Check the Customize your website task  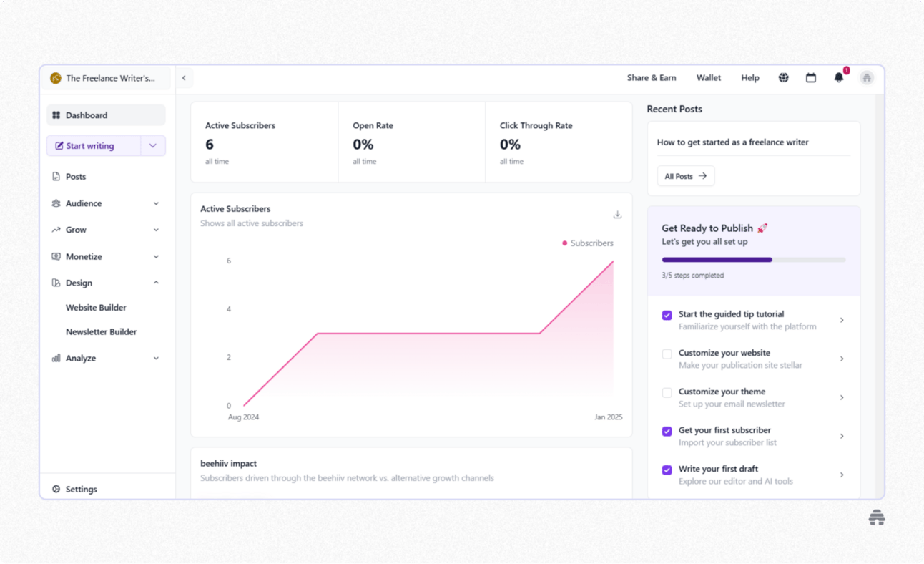667,354
